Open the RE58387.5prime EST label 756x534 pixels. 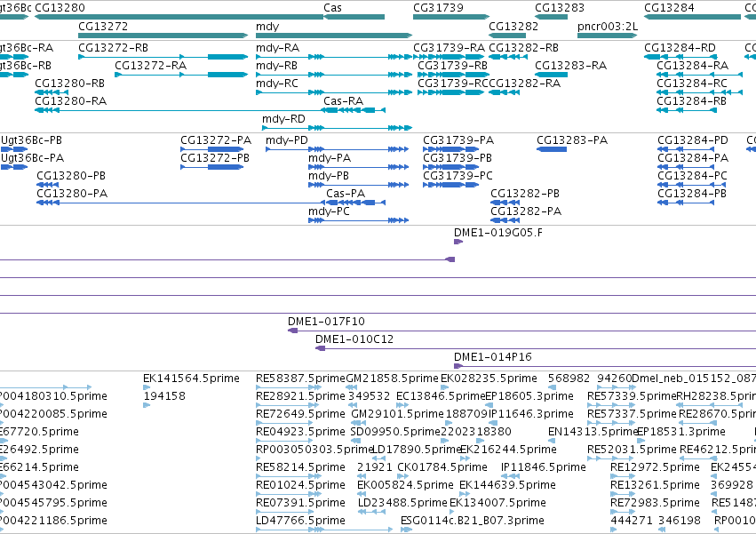click(x=301, y=379)
